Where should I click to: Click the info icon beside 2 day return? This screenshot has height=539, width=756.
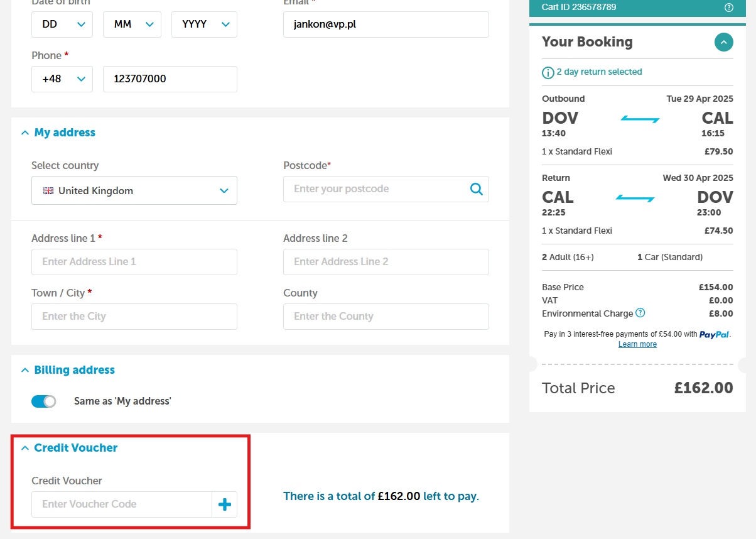click(548, 72)
